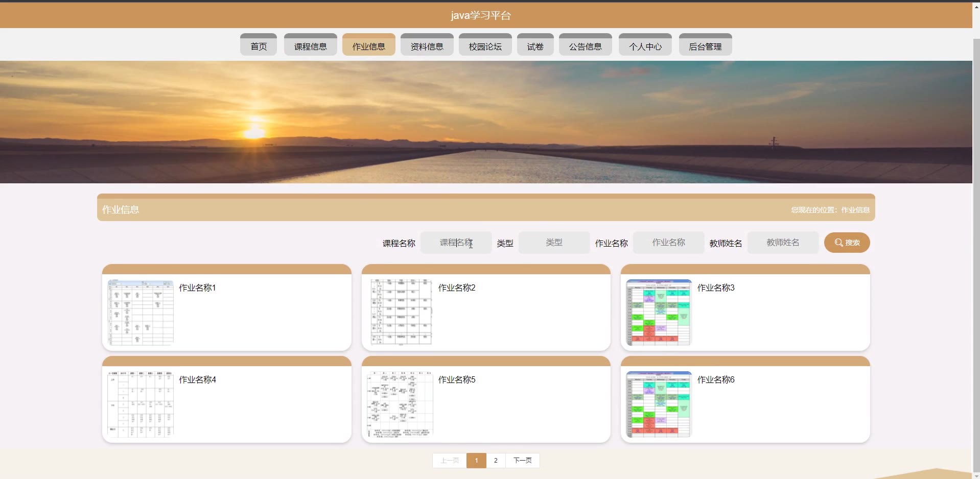Go to page 2 of results

496,460
